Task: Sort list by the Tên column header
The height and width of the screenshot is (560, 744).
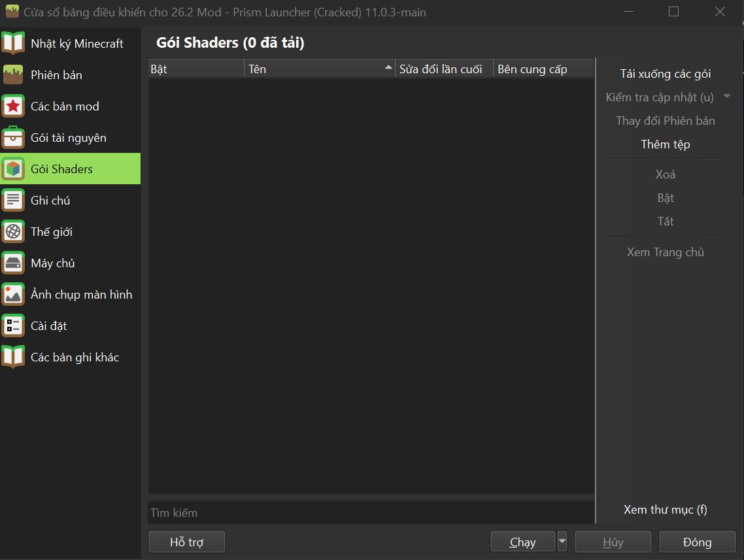Action: coord(320,69)
